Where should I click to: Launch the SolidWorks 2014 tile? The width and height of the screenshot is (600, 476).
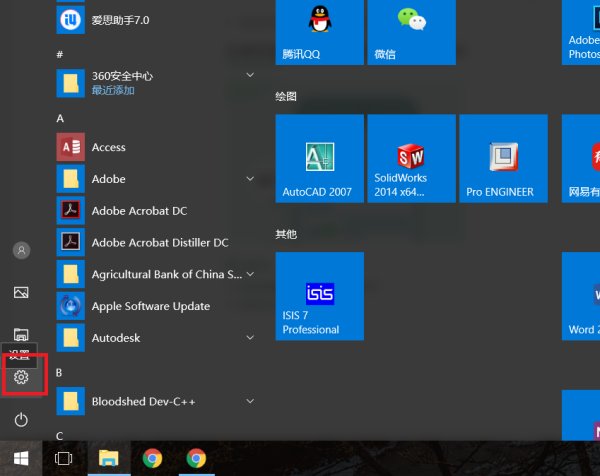[x=411, y=159]
